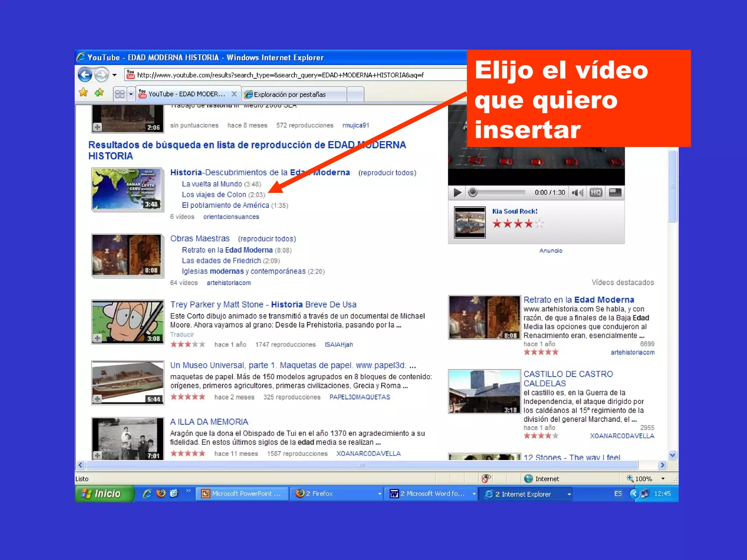This screenshot has height=560, width=747.
Task: Click Add to Favorites star-plus icon
Action: (99, 93)
